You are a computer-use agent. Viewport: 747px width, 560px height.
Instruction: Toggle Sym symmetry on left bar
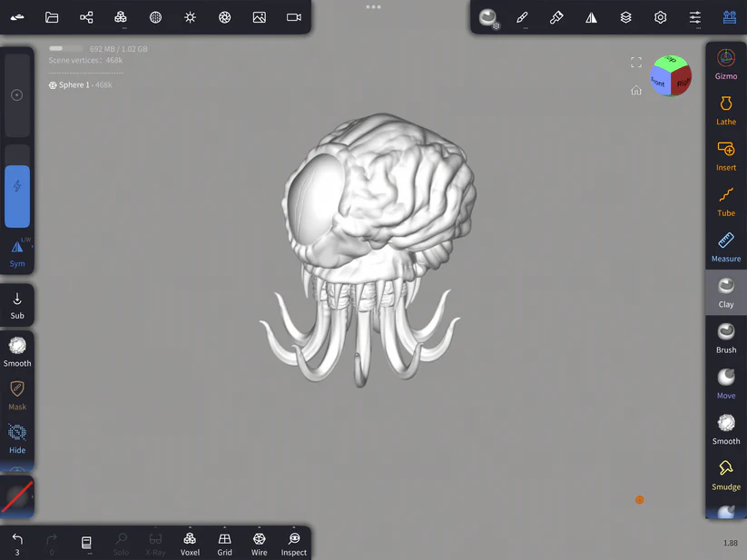(17, 254)
